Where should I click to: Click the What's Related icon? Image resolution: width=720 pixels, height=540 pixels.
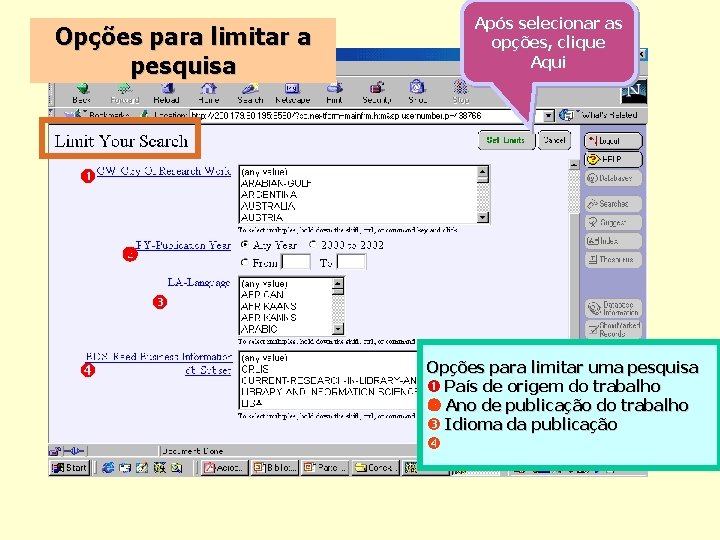(567, 115)
